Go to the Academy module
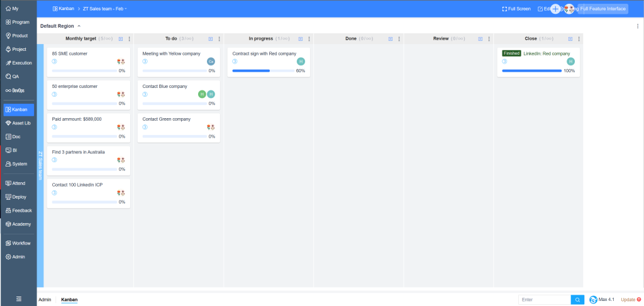The height and width of the screenshot is (306, 644). [18, 224]
